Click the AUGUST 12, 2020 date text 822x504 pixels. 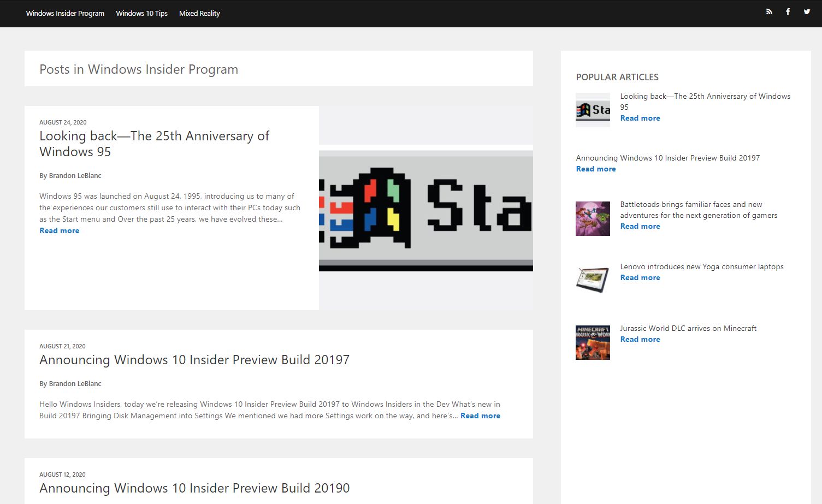tap(62, 475)
